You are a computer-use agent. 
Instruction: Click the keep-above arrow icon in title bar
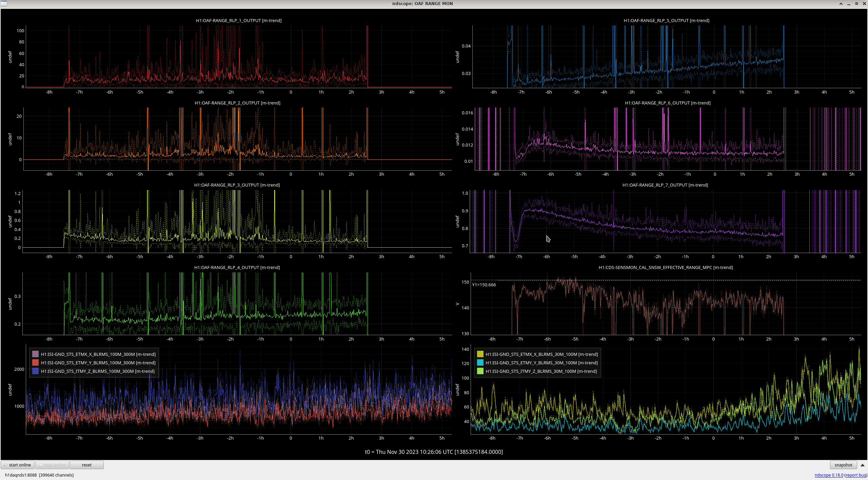click(841, 3)
